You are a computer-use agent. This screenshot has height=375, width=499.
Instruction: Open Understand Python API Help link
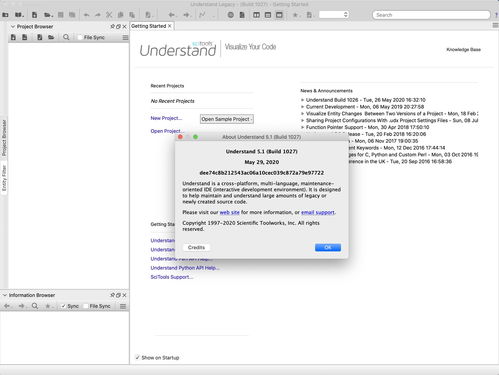point(185,268)
